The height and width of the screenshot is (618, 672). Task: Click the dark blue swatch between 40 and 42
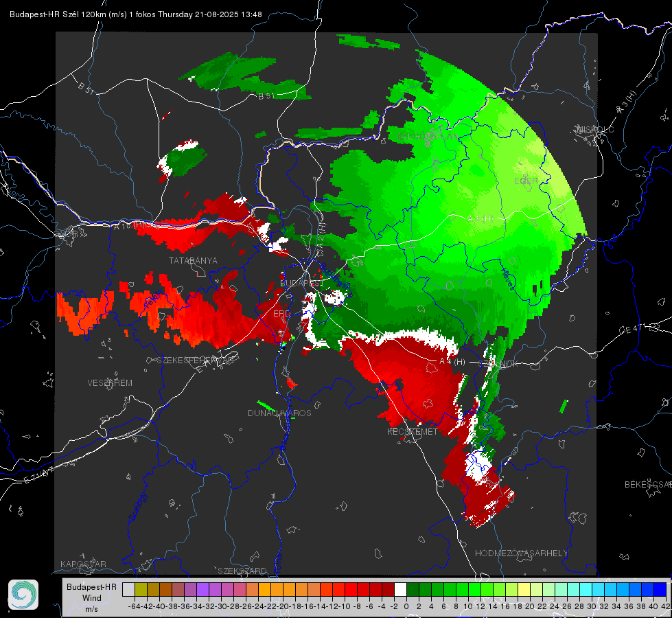660,589
